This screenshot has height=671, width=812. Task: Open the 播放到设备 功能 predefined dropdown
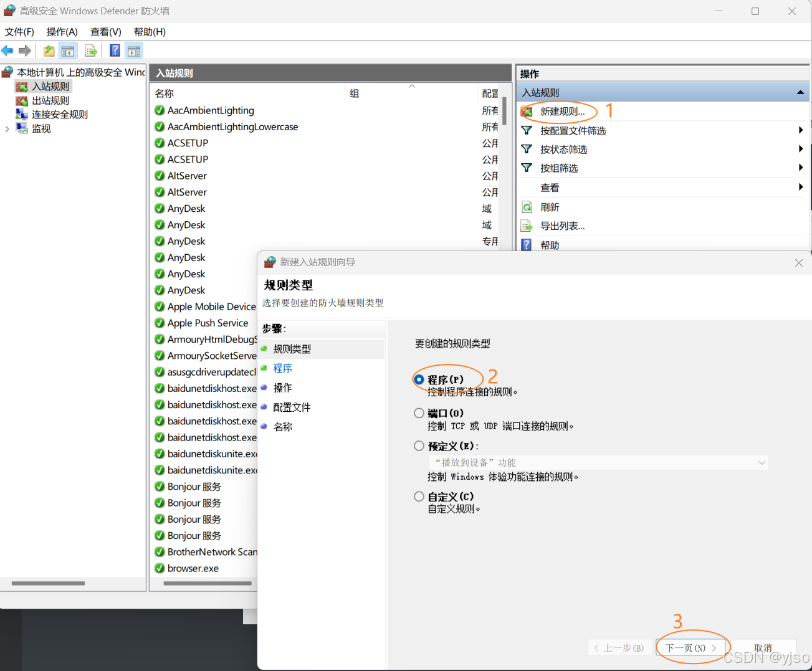pyautogui.click(x=598, y=462)
